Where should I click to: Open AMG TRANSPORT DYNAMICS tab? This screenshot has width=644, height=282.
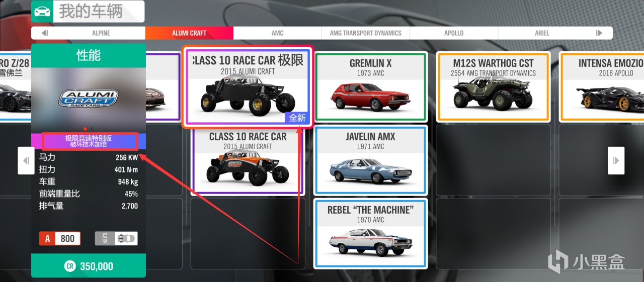coord(366,33)
